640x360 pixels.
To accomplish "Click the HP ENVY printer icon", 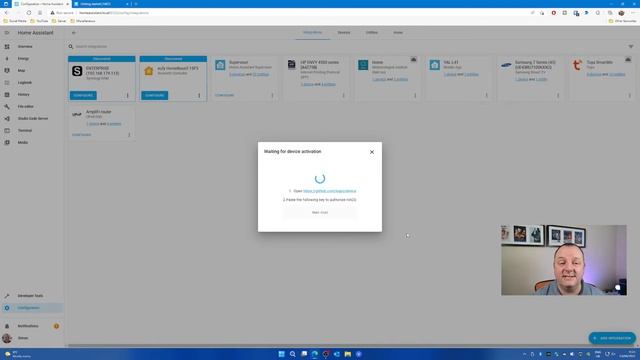I will point(291,64).
